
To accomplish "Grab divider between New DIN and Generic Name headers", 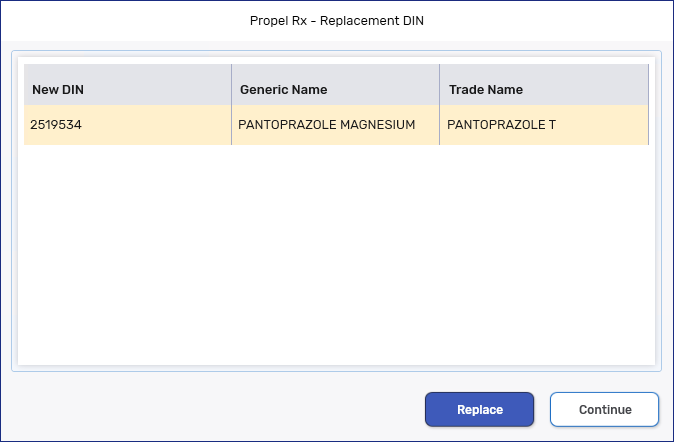I will point(231,90).
